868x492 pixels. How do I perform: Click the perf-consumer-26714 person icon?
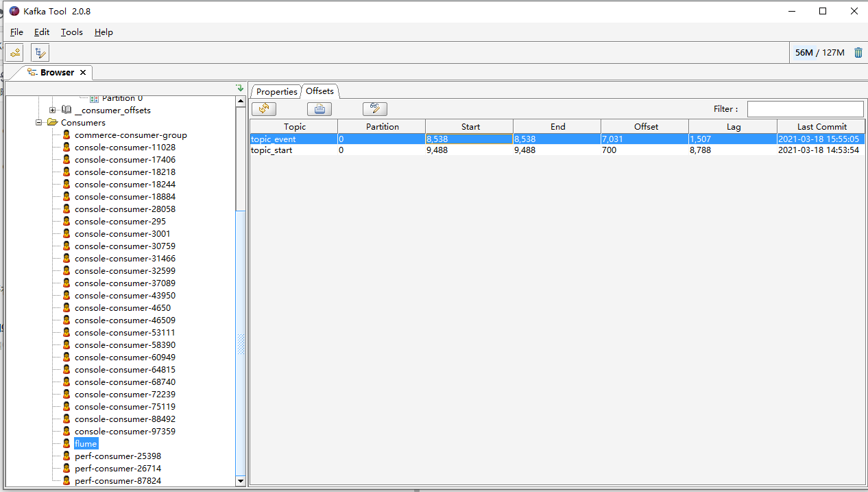tap(67, 469)
